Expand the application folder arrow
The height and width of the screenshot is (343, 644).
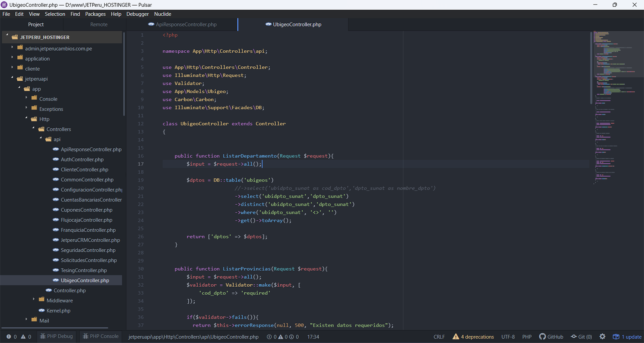click(x=12, y=58)
